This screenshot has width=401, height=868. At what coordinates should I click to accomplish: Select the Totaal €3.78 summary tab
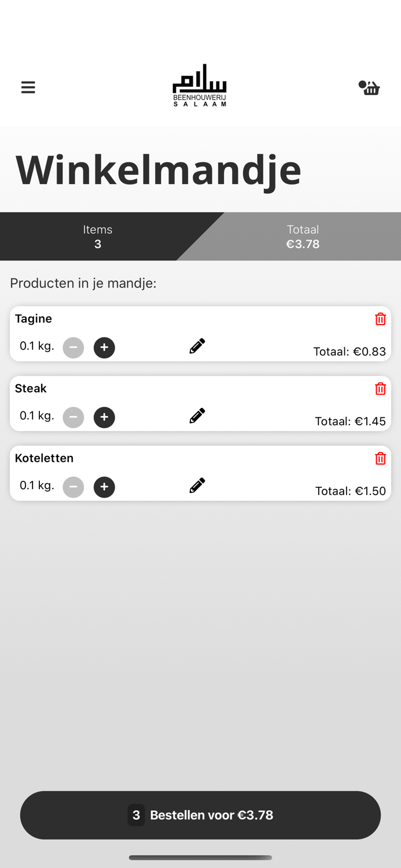pyautogui.click(x=303, y=237)
